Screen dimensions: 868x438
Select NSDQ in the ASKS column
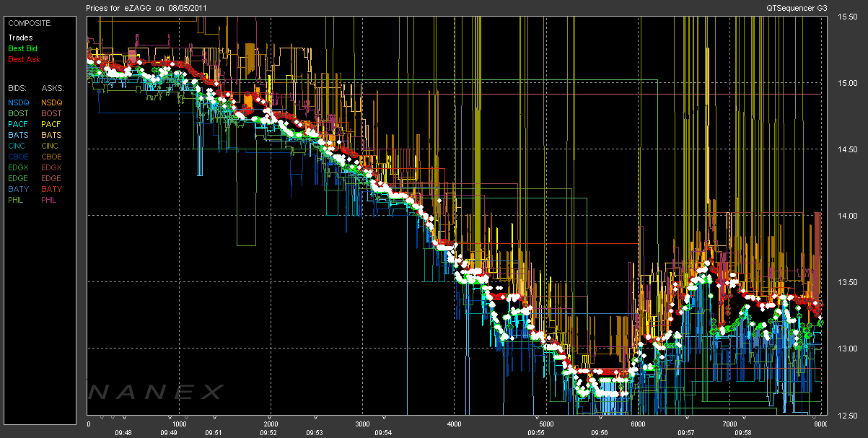[x=52, y=102]
